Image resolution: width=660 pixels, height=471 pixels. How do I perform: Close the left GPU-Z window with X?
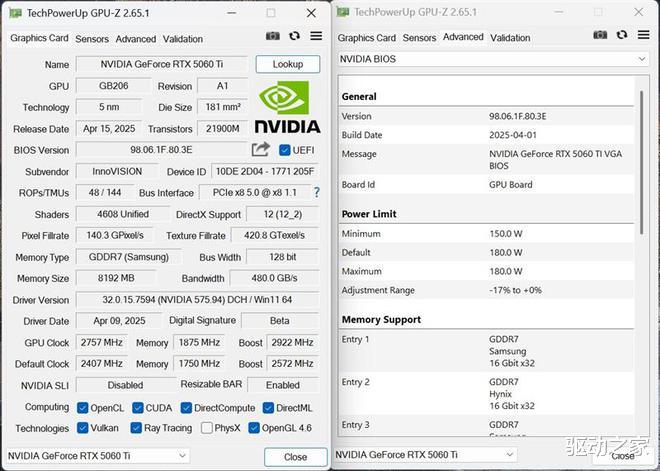[x=311, y=13]
